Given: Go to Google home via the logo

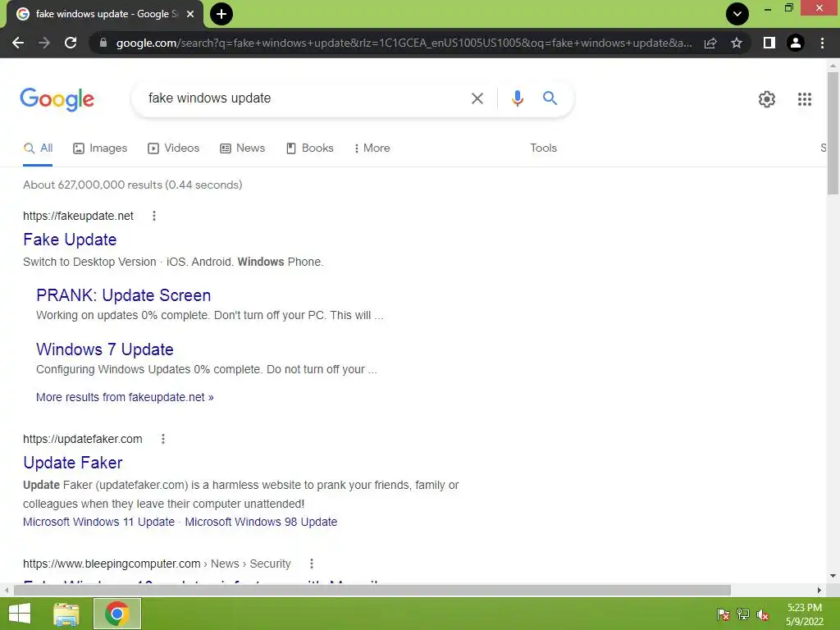Looking at the screenshot, I should point(57,99).
